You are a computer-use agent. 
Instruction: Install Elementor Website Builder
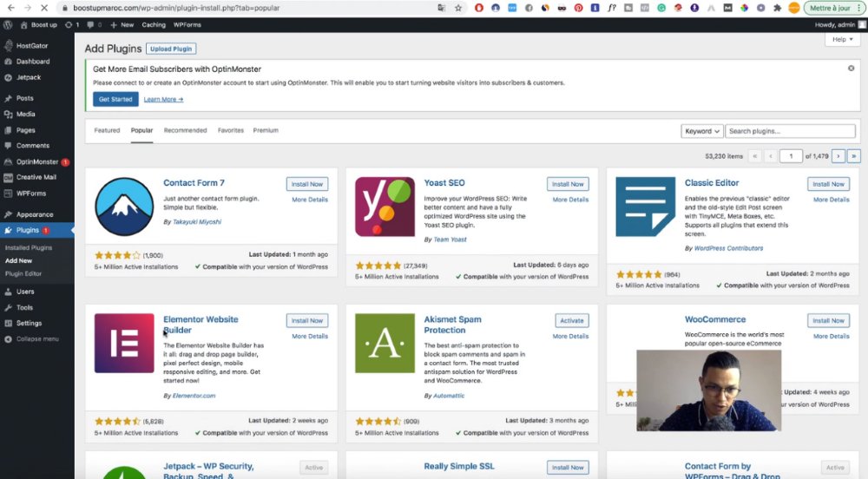pos(307,321)
